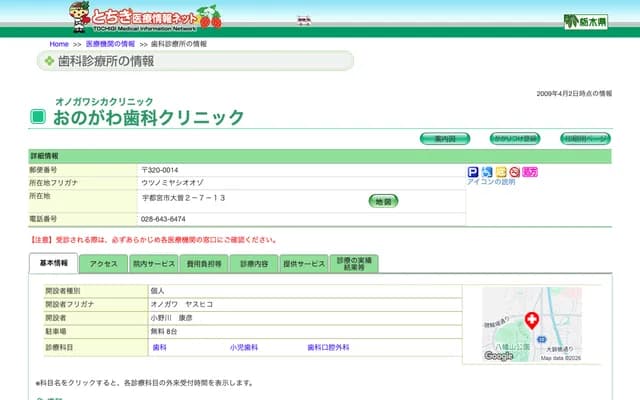Switch to the アクセス tab

tap(104, 264)
